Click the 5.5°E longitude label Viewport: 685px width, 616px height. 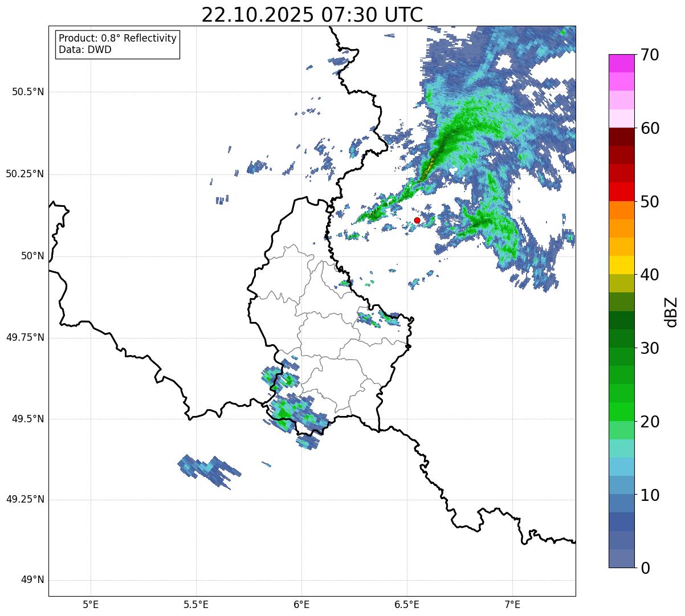tap(196, 604)
